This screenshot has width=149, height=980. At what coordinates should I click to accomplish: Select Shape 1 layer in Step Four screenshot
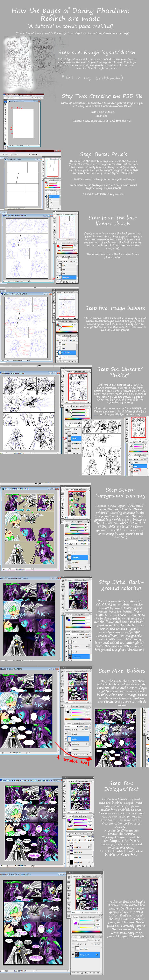click(x=66, y=266)
